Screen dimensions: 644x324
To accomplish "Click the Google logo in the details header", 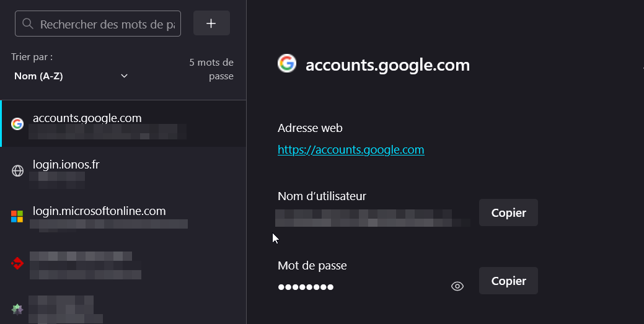I will pyautogui.click(x=287, y=63).
